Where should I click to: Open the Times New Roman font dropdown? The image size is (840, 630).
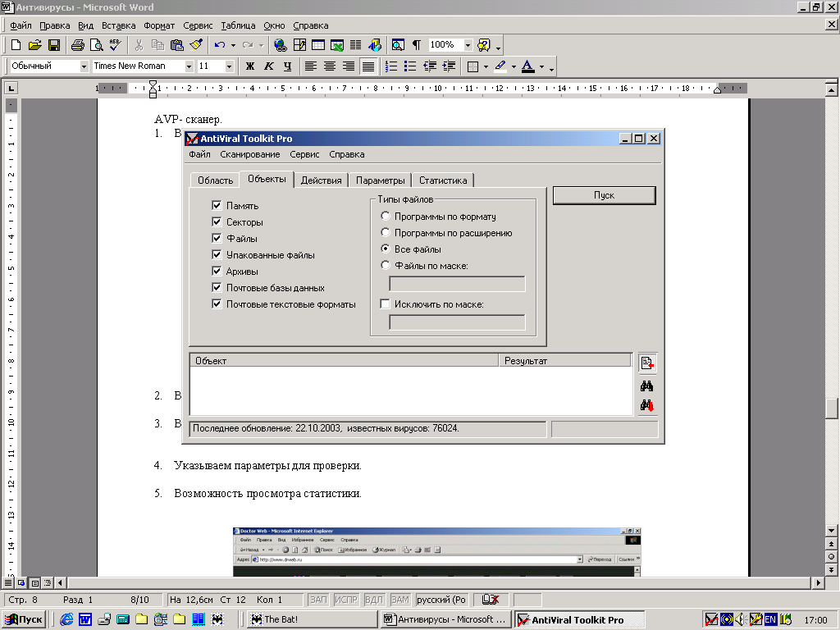[x=189, y=66]
